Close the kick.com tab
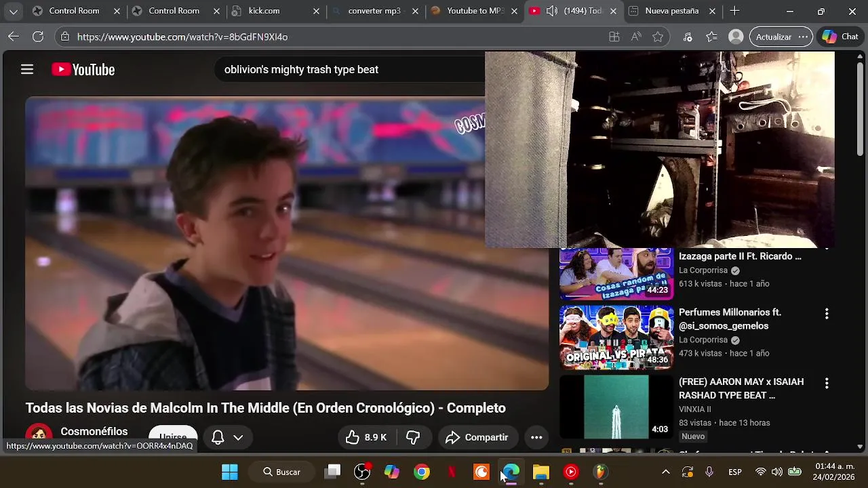The height and width of the screenshot is (488, 868). click(x=316, y=11)
